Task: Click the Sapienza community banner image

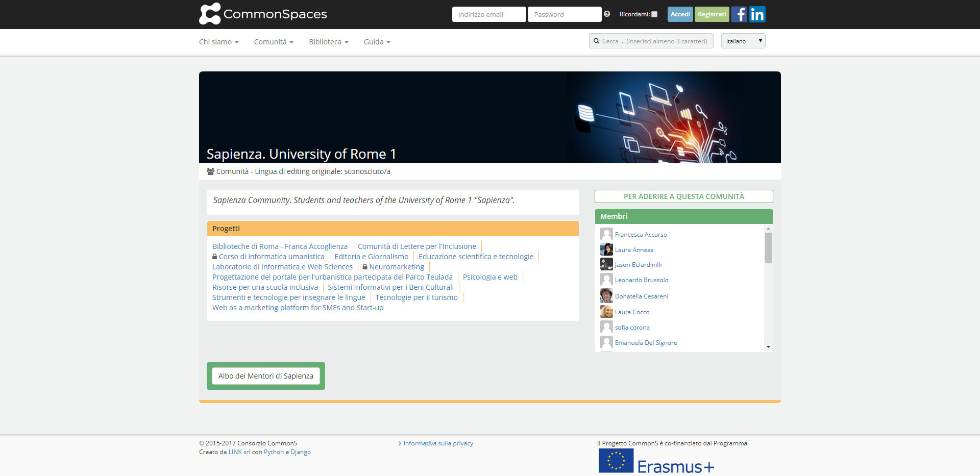Action: click(x=490, y=117)
